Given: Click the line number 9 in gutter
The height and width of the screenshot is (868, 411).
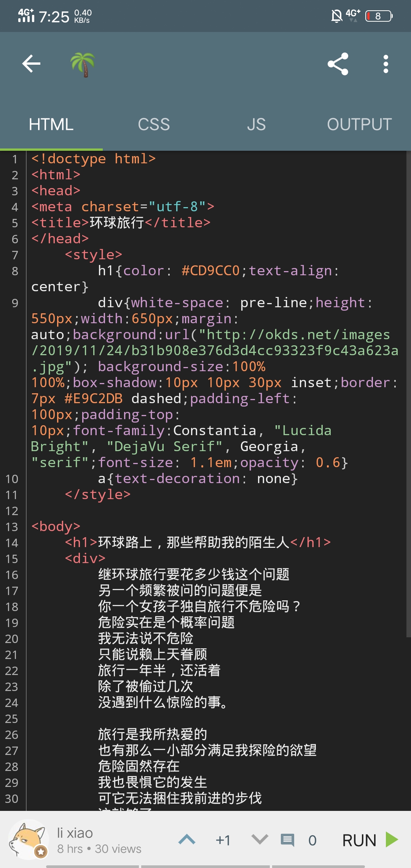Looking at the screenshot, I should (x=15, y=303).
